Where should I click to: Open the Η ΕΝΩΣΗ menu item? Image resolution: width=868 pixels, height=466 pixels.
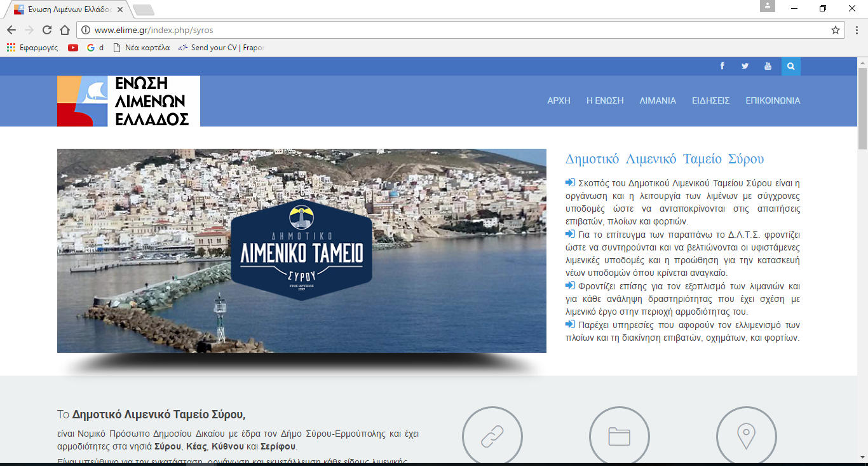click(604, 100)
